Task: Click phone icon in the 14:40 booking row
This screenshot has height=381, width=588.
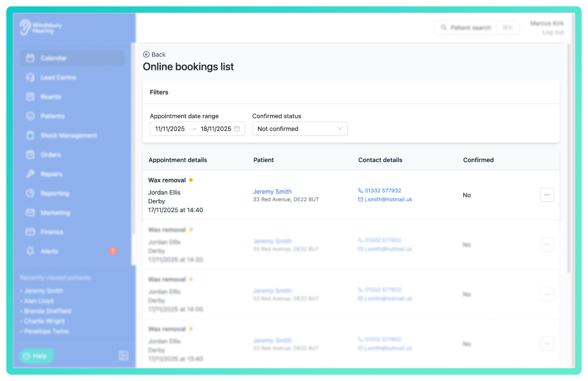Action: click(360, 190)
